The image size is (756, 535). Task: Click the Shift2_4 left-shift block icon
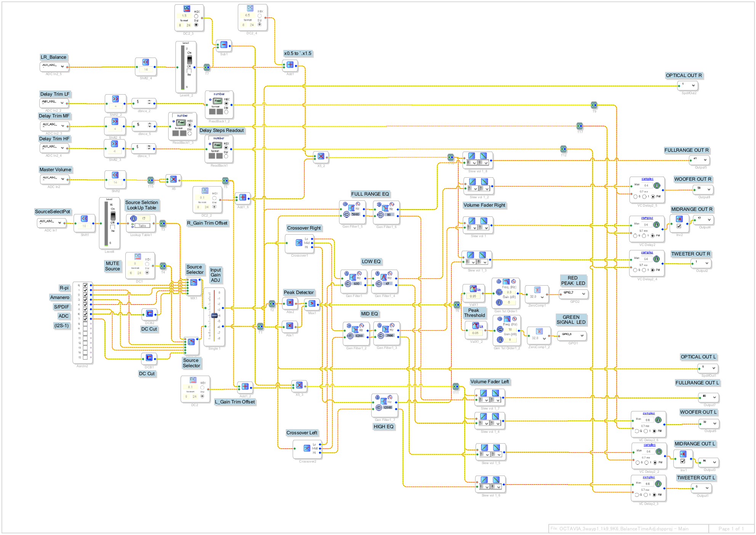(x=146, y=62)
